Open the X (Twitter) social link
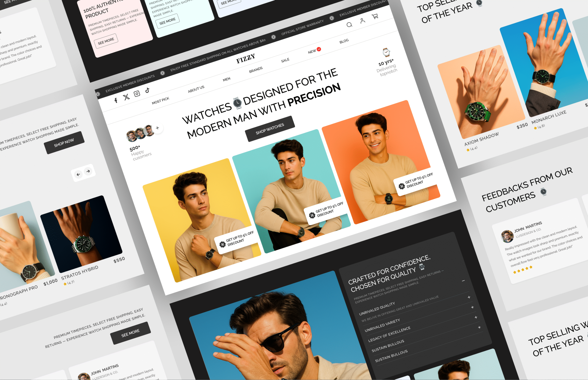 pyautogui.click(x=126, y=97)
